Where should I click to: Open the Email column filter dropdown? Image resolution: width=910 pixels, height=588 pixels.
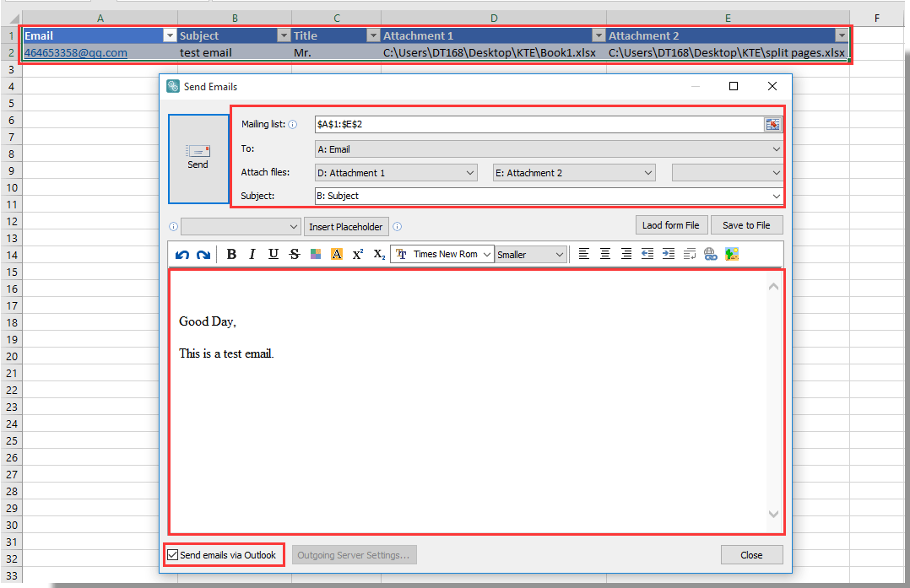170,35
